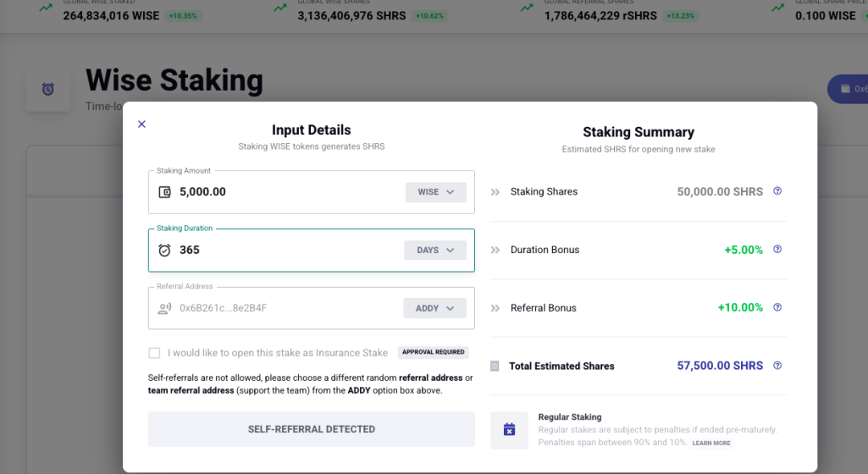Expand the WISE token dropdown
This screenshot has width=868, height=474.
click(435, 192)
